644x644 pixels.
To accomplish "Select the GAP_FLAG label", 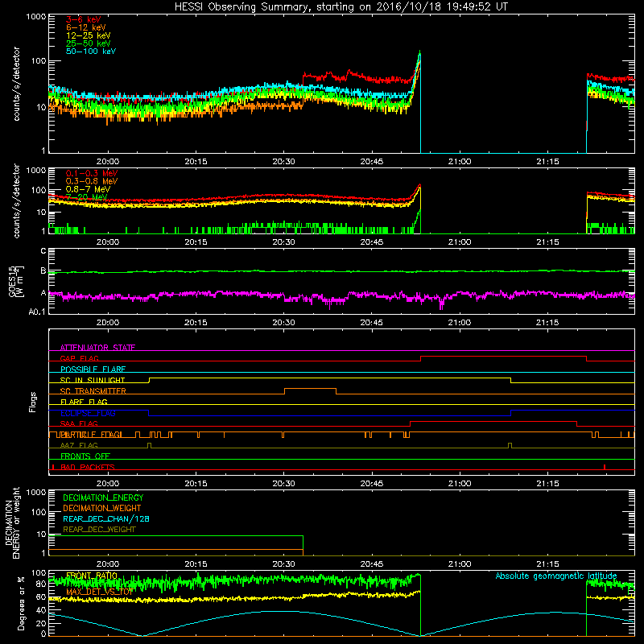I will point(79,358).
